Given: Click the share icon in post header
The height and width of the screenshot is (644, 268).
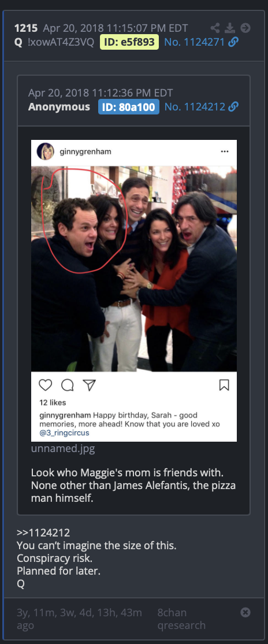Looking at the screenshot, I should coord(215,28).
